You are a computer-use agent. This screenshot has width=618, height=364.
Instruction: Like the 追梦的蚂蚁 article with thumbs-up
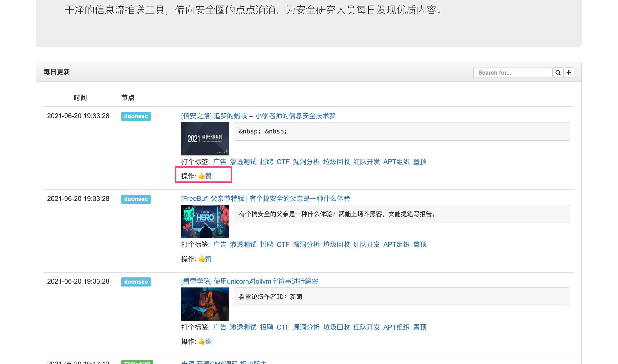205,176
